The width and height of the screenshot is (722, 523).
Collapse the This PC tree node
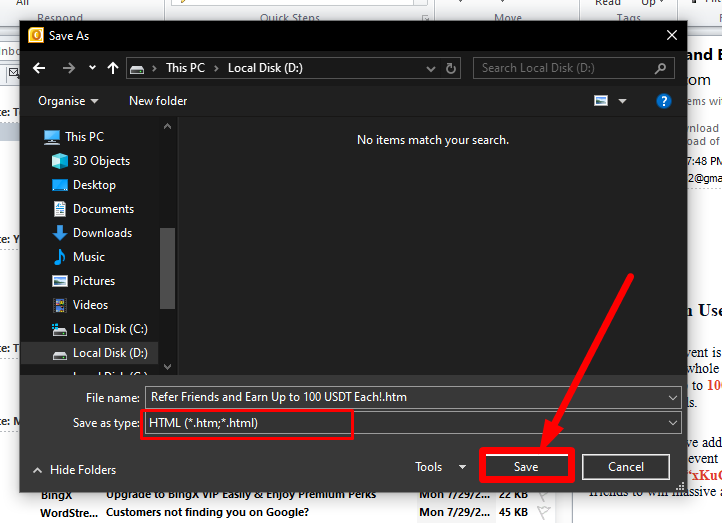(x=31, y=137)
